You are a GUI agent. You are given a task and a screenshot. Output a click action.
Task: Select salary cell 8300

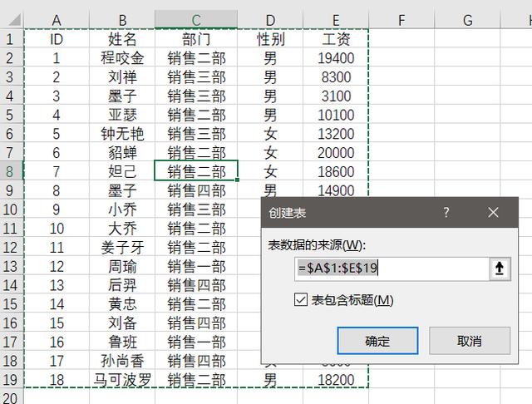tap(336, 77)
